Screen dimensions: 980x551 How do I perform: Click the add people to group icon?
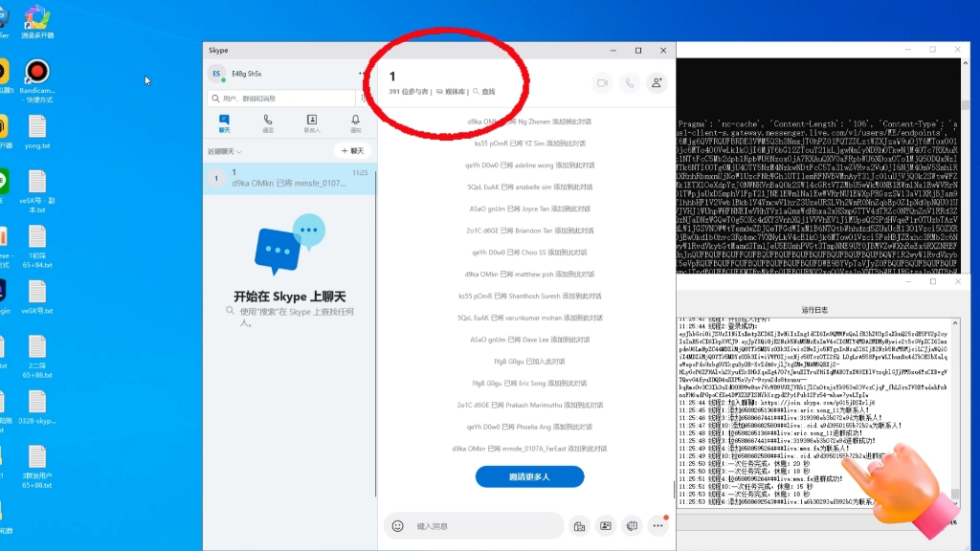[657, 82]
